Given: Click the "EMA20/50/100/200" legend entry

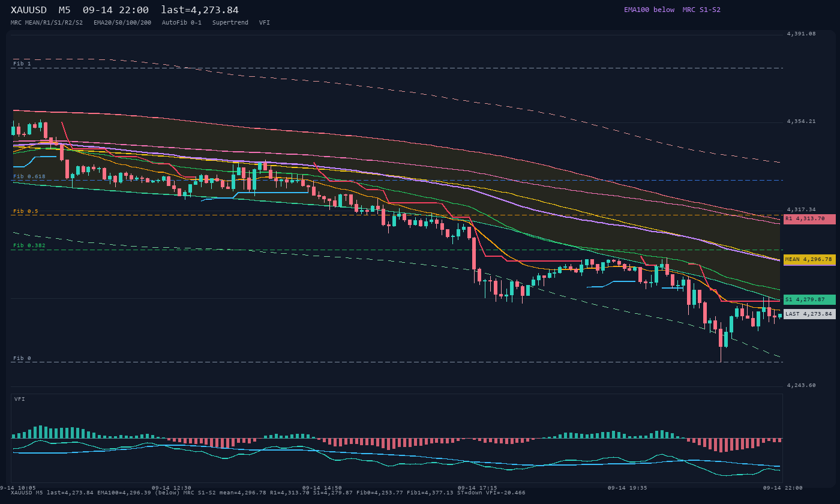Looking at the screenshot, I should (122, 23).
